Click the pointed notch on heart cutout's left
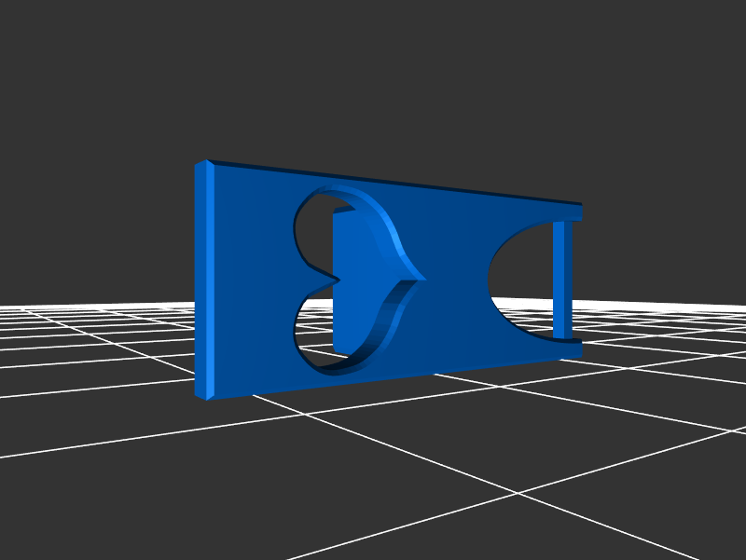Viewport: 746px width, 560px height. coord(329,278)
